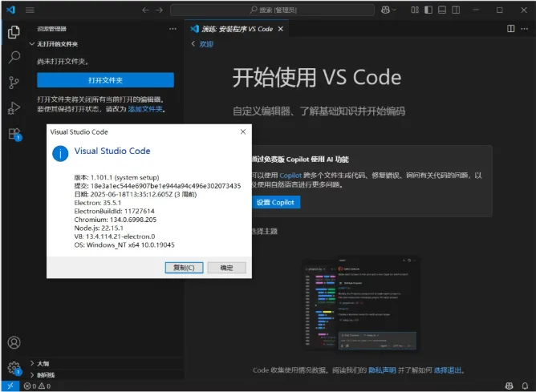Select the 选择主题 walkthrough step

coord(264,231)
